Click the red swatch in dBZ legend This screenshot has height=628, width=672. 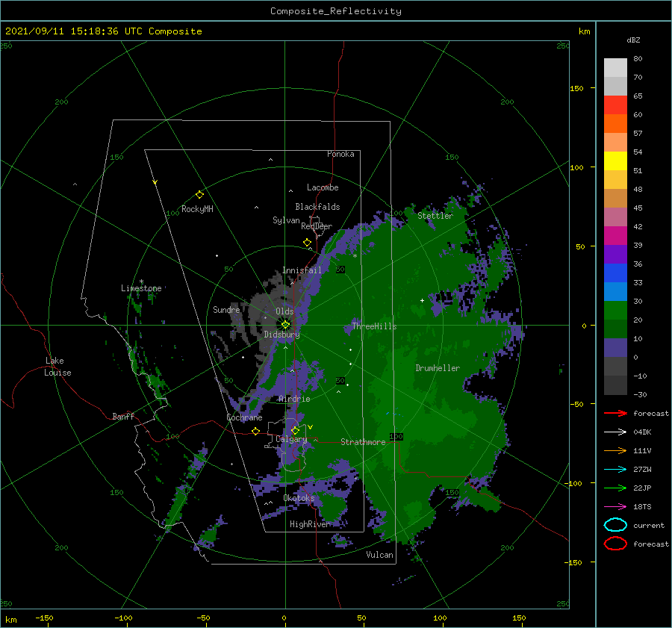(x=615, y=105)
